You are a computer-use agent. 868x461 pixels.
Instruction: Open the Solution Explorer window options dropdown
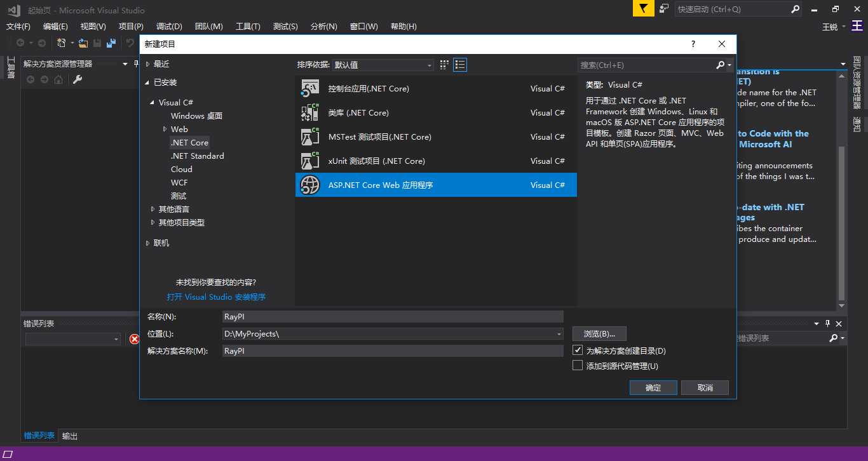125,63
